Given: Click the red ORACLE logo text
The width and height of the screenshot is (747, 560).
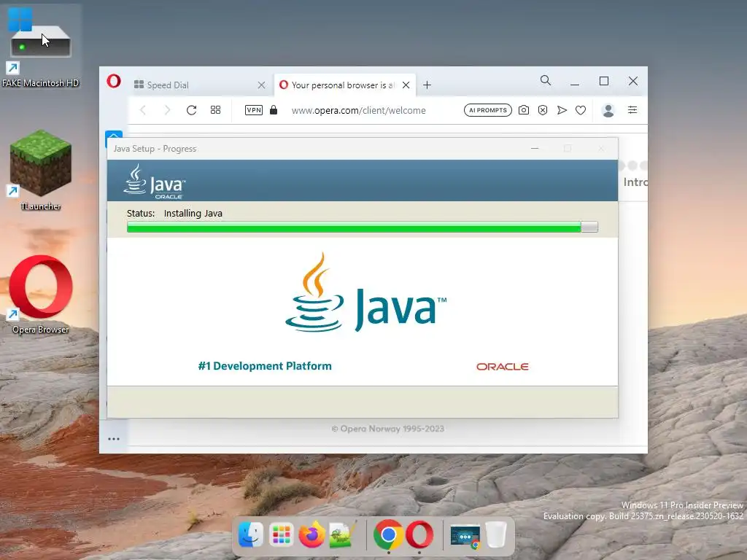Looking at the screenshot, I should [503, 366].
